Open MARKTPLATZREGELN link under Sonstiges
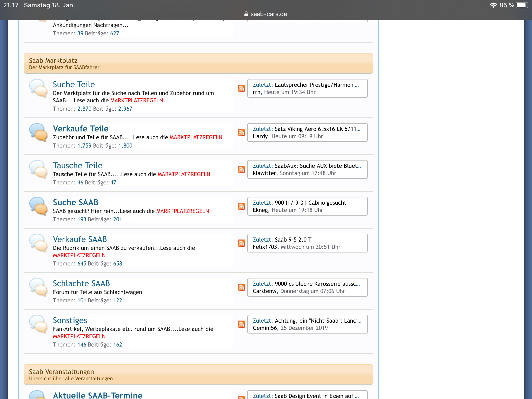The height and width of the screenshot is (399, 532). [x=79, y=336]
